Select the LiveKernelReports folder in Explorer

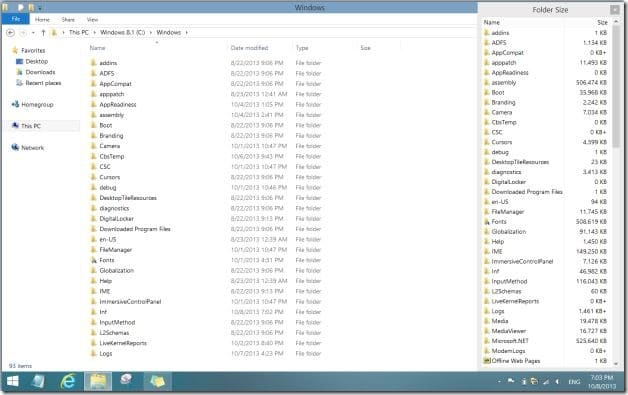click(x=123, y=343)
